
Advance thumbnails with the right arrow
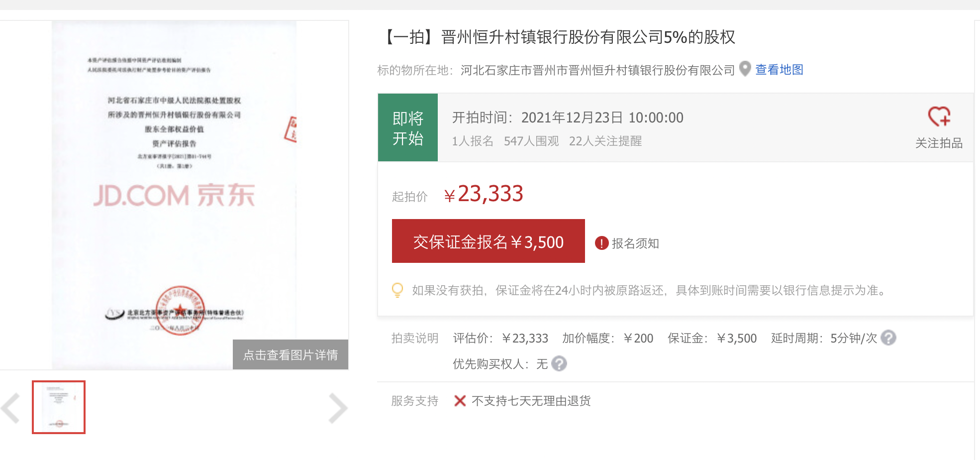click(338, 408)
